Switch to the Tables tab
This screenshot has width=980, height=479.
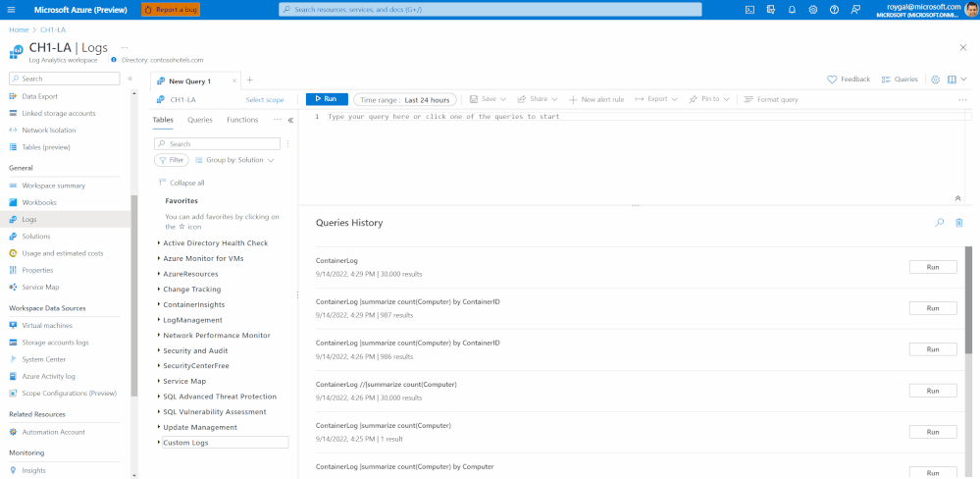click(x=163, y=120)
